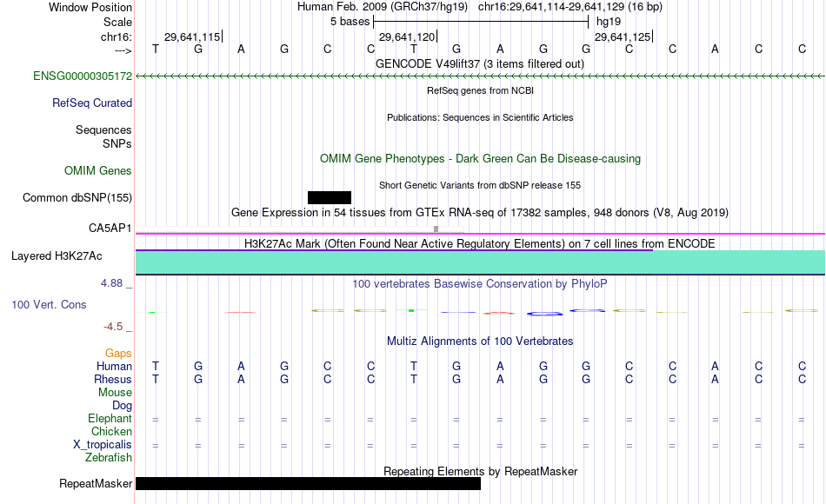Open 'RefSeq genes from NCBI' title
Screen dimensions: 826x504
[480, 90]
